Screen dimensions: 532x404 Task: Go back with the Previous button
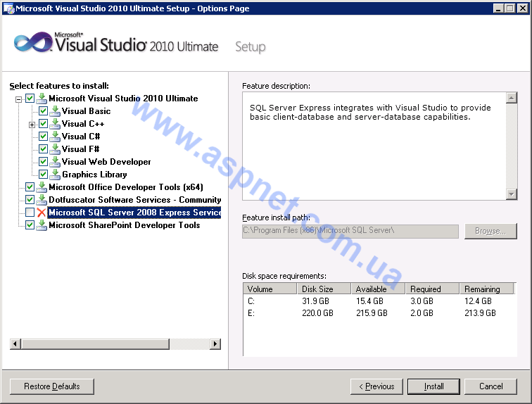coord(376,386)
